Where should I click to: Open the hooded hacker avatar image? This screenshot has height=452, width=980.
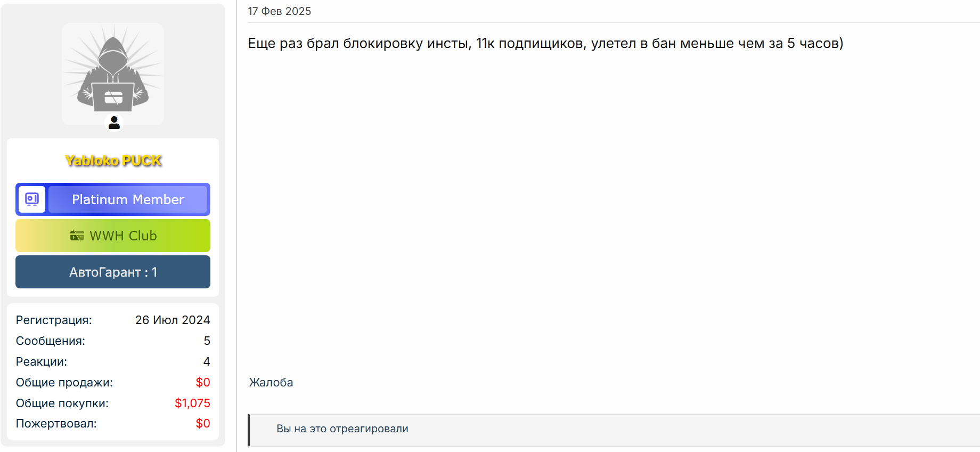pos(113,74)
